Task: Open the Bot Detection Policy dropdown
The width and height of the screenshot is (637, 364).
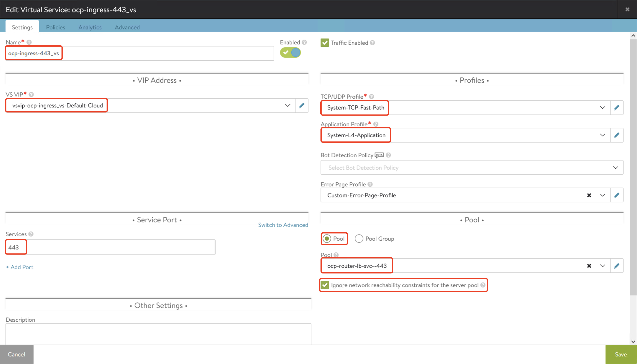Action: coord(615,168)
